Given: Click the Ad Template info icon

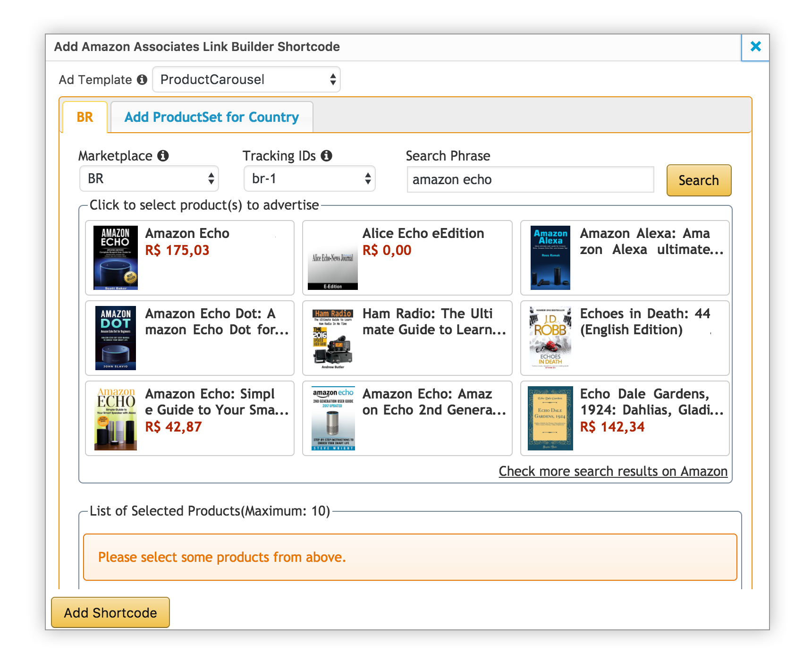Looking at the screenshot, I should [142, 80].
